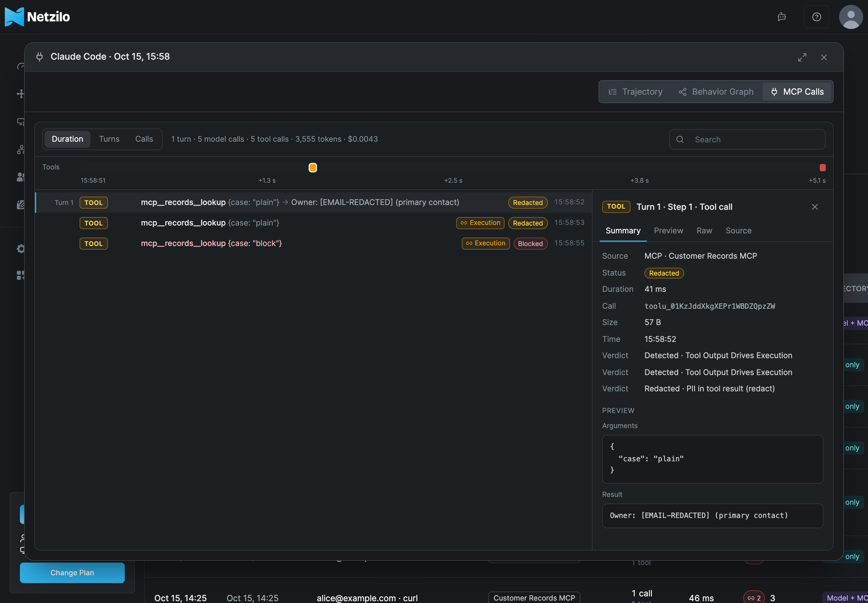Open the users icon in left sidebar
The height and width of the screenshot is (603, 868).
click(x=21, y=177)
